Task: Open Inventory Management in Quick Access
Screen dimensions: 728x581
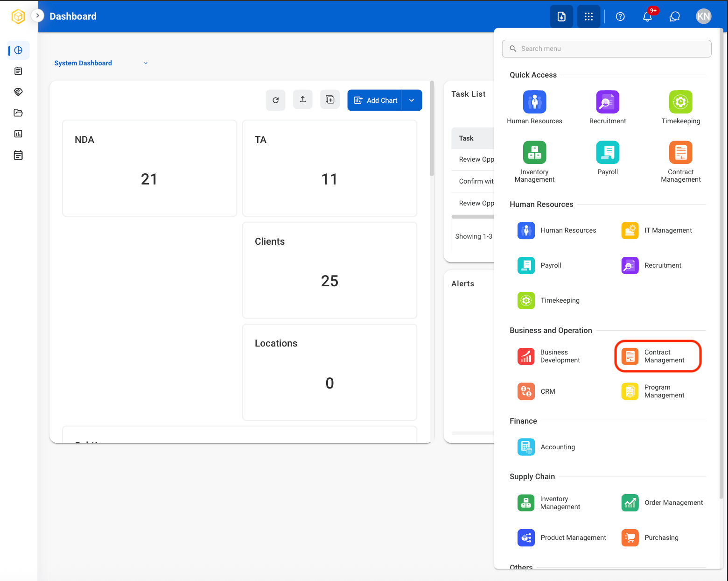Action: pos(535,162)
